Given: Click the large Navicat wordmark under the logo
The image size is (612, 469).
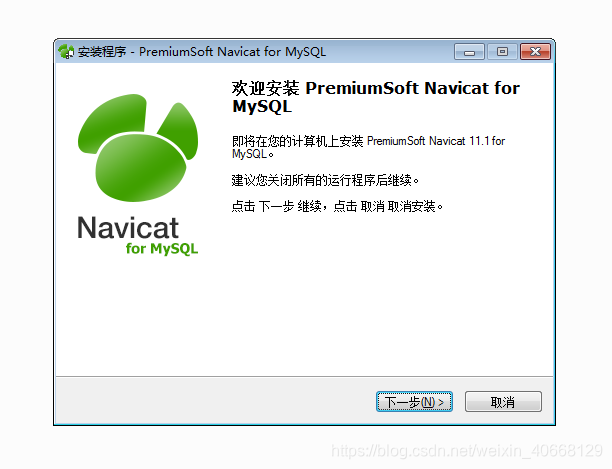Looking at the screenshot, I should click(128, 227).
